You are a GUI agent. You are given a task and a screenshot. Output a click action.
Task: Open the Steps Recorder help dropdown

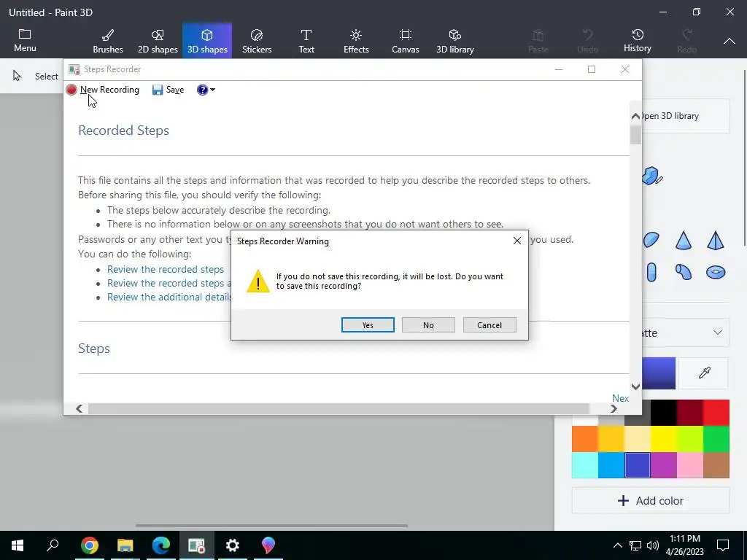pyautogui.click(x=206, y=90)
